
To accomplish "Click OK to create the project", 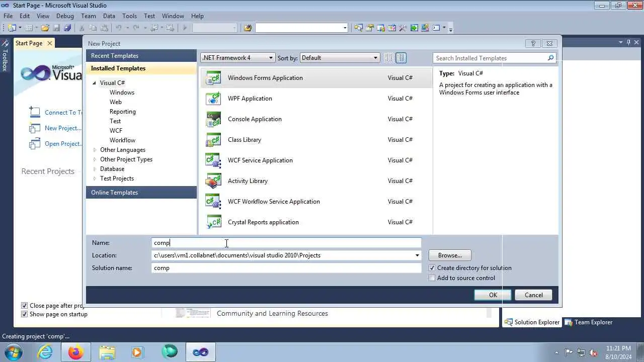I will (x=493, y=295).
